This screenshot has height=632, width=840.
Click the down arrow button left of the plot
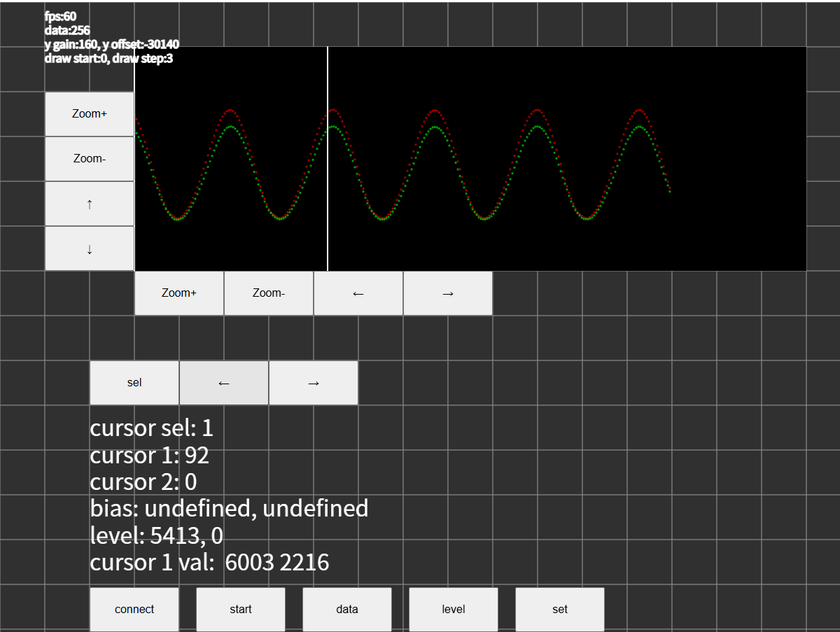pos(90,248)
